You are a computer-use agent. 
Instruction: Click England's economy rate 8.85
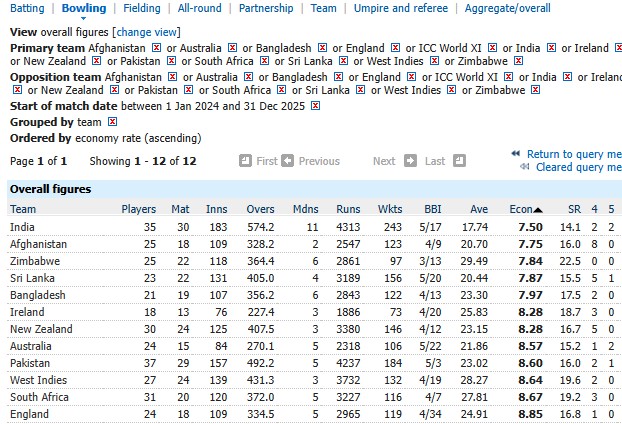[x=530, y=414]
